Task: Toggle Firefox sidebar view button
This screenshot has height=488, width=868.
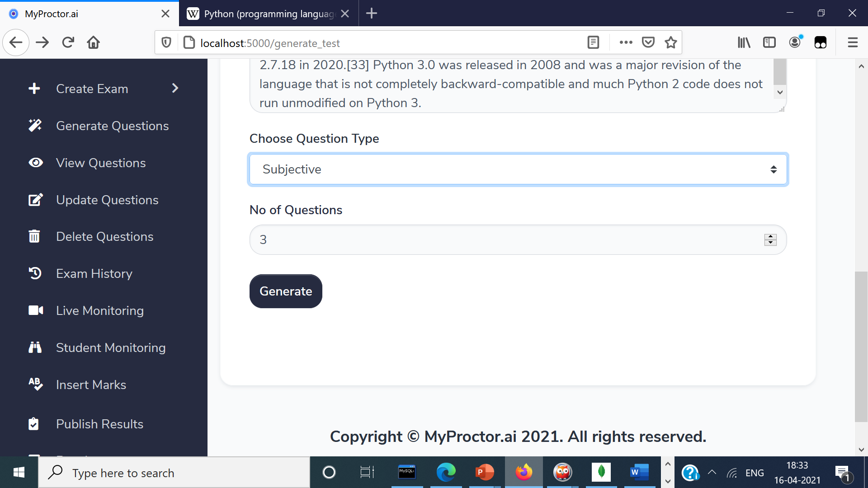Action: [x=769, y=42]
